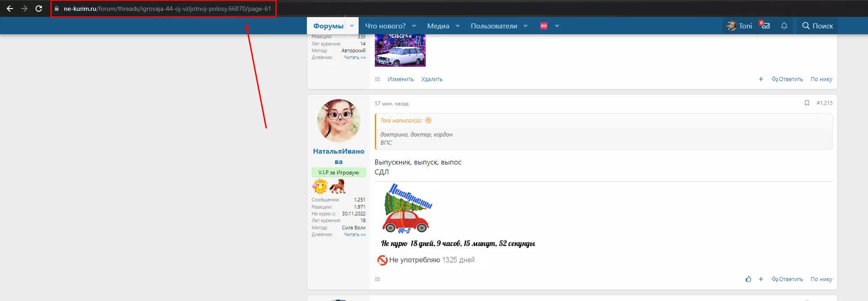The height and width of the screenshot is (301, 868).
Task: Click the + multi-quote on post #1.215
Action: click(x=761, y=279)
